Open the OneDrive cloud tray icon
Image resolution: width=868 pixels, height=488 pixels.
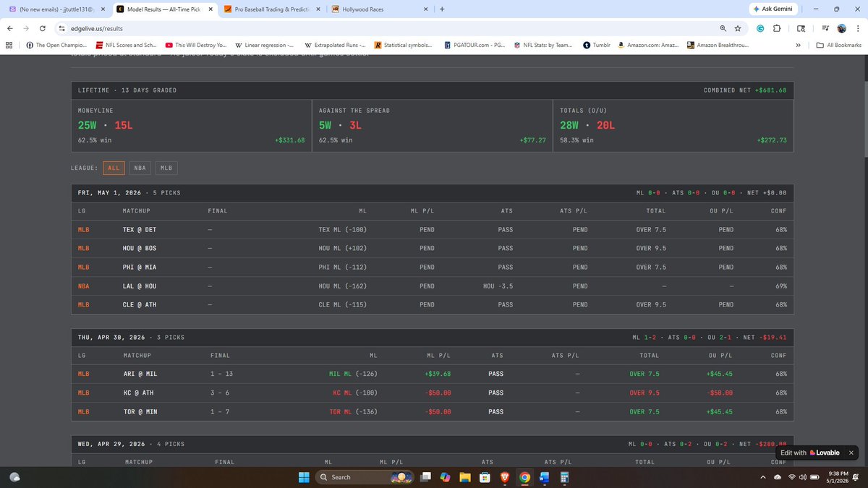[x=778, y=477]
